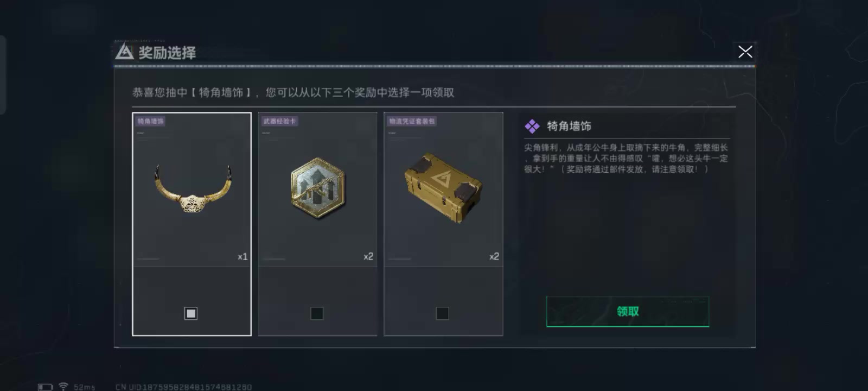Click the purple diamond rarity icon
Image resolution: width=868 pixels, height=391 pixels.
(x=532, y=127)
